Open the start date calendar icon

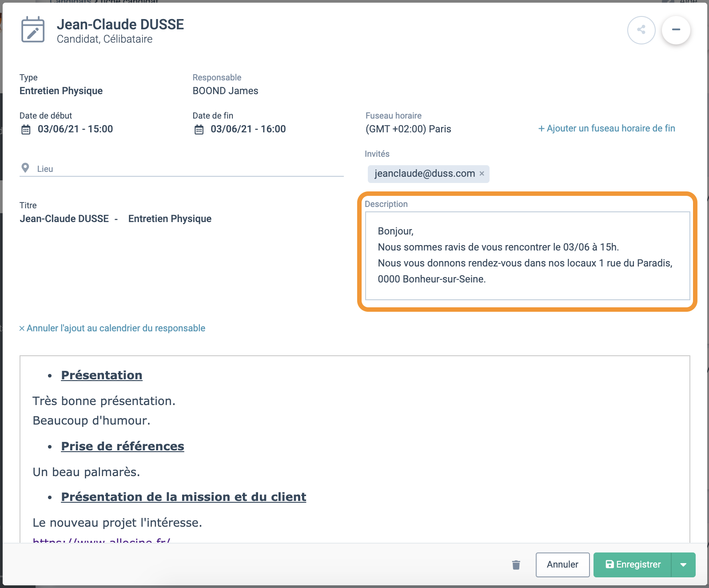click(x=26, y=130)
